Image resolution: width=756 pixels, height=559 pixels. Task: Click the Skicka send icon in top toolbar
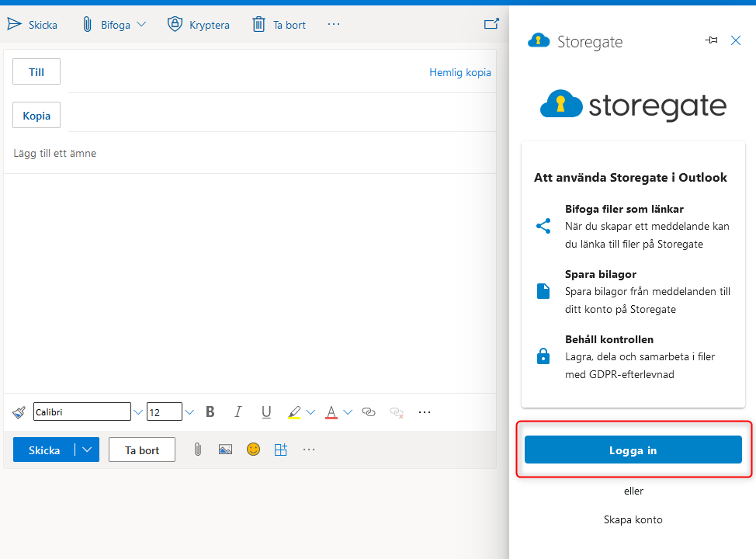click(15, 24)
